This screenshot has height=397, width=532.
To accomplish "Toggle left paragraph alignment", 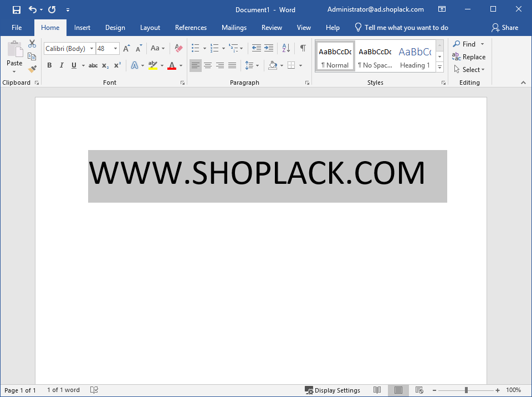I will point(196,65).
